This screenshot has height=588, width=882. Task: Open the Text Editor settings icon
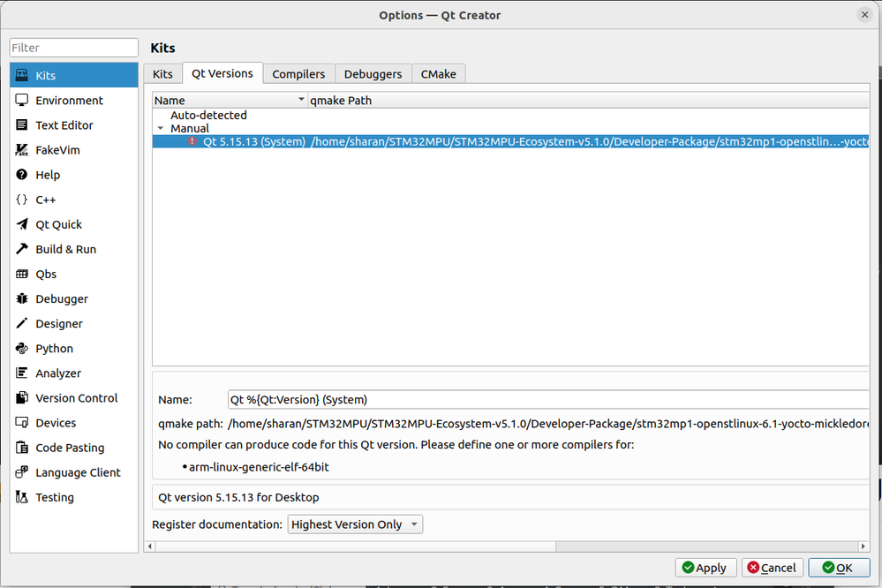coord(22,125)
